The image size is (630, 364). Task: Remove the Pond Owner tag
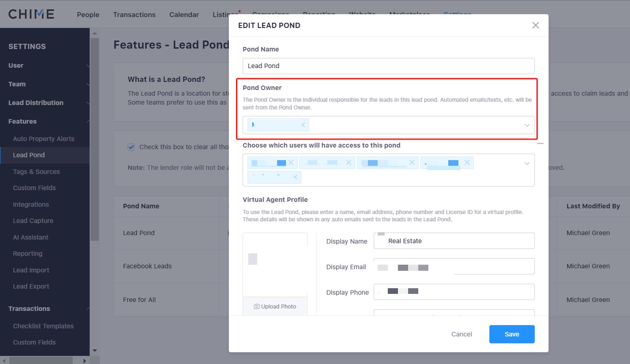(303, 125)
